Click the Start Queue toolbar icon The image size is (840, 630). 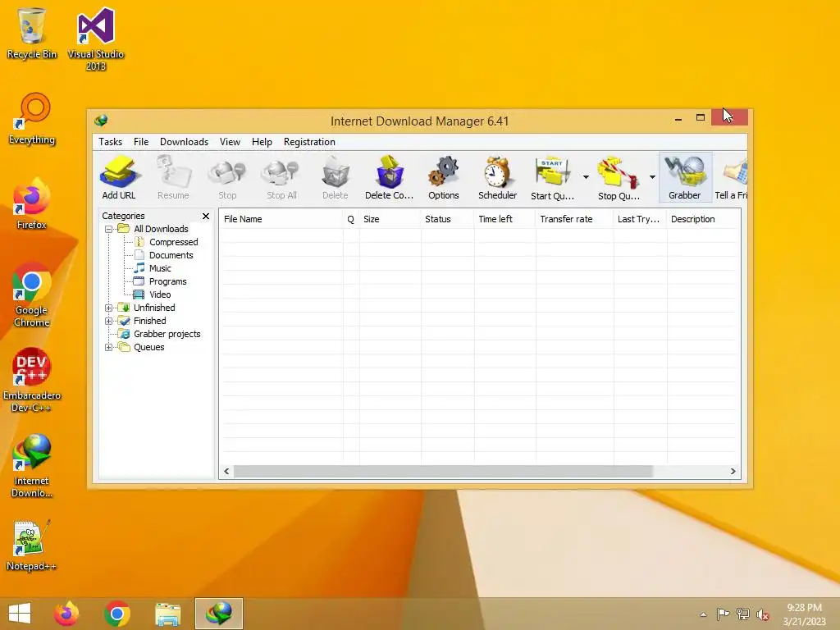[552, 178]
